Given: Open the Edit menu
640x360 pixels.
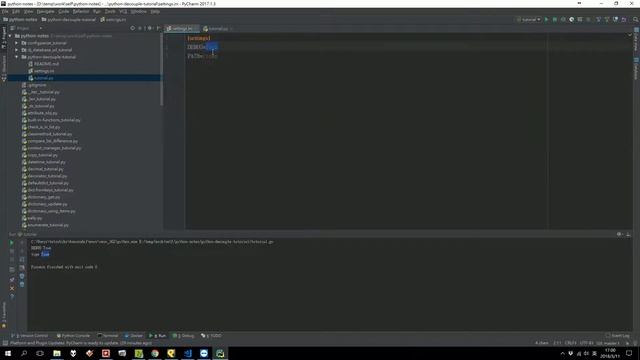Looking at the screenshot, I should (x=16, y=11).
